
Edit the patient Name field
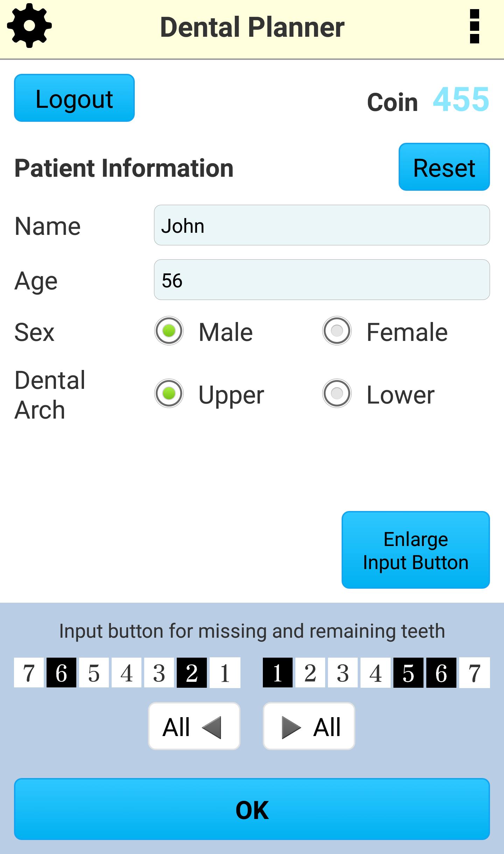321,225
